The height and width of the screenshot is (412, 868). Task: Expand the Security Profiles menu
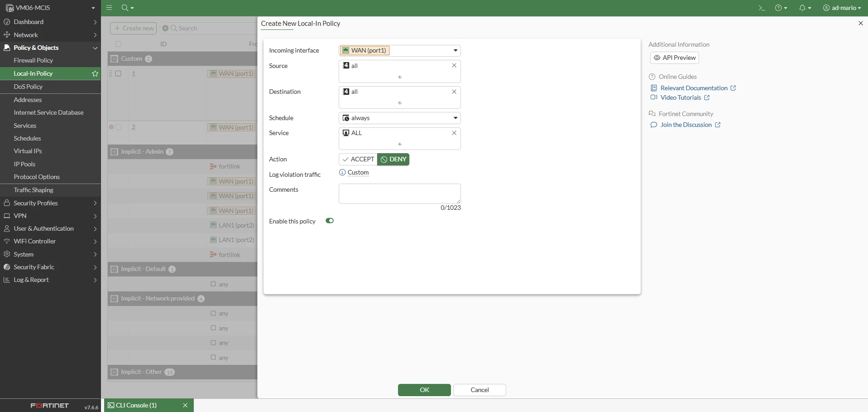pos(50,203)
